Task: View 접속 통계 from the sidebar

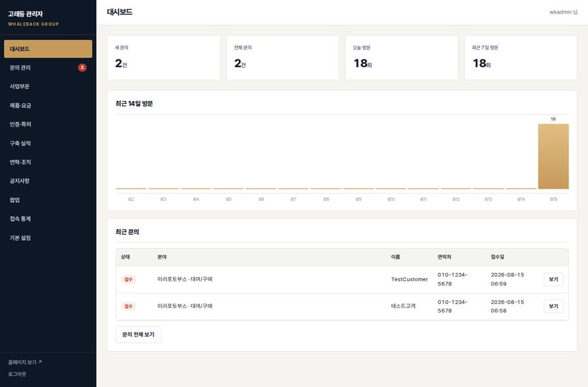Action: (48, 219)
